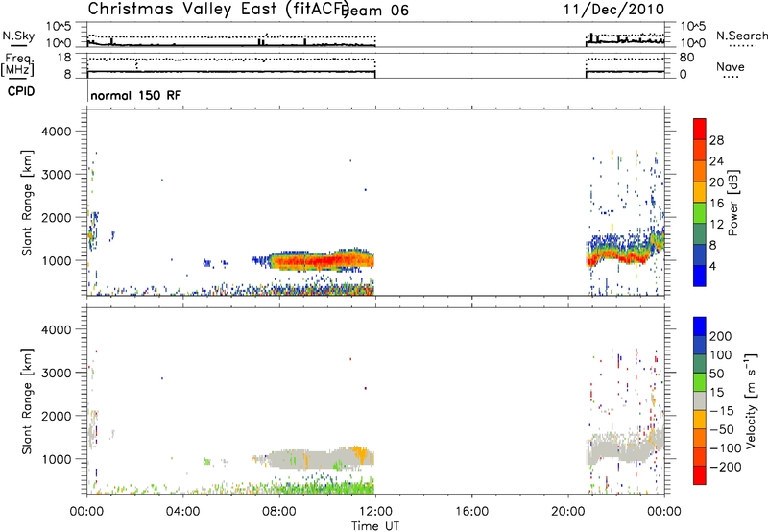The width and height of the screenshot is (768, 532).
Task: Click the strong red power band near 10:00
Action: (324, 261)
